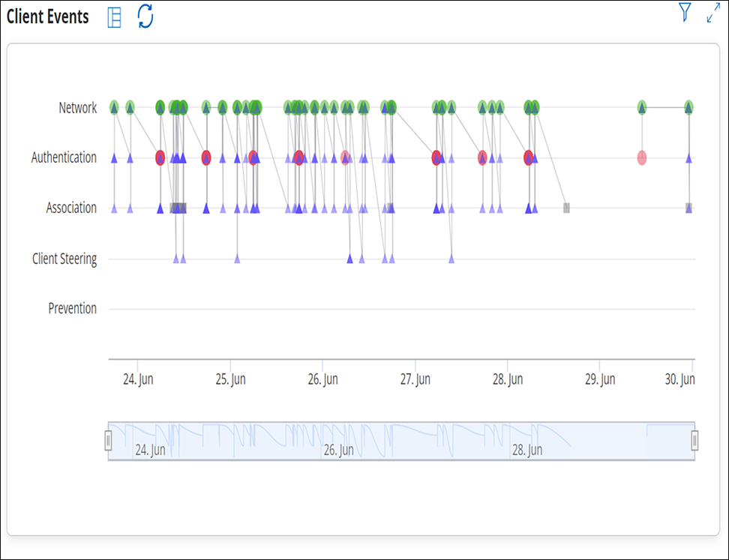
Task: Select the lone gray Association square on 28 Jun
Action: pos(566,208)
